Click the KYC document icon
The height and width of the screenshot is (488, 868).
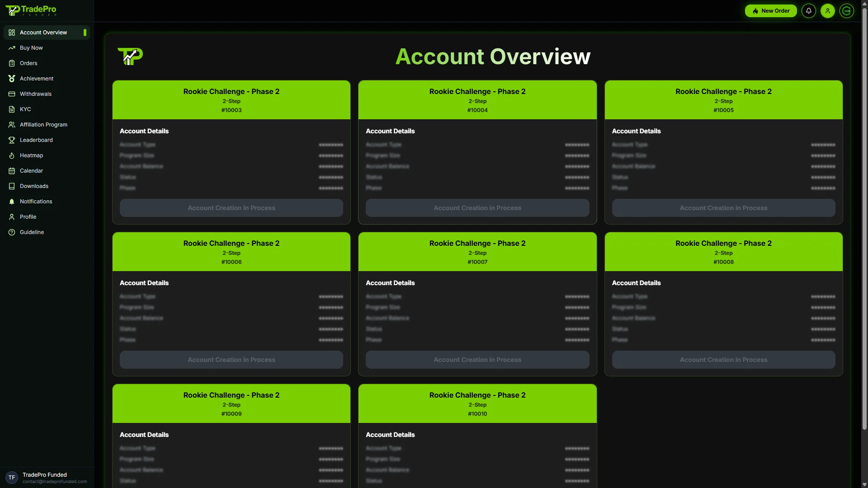point(12,109)
